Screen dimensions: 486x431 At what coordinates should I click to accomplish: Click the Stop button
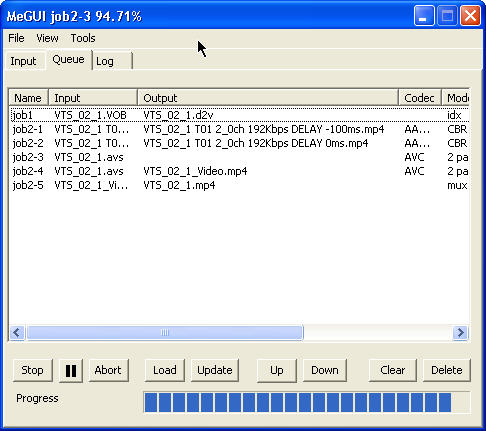pyautogui.click(x=32, y=370)
